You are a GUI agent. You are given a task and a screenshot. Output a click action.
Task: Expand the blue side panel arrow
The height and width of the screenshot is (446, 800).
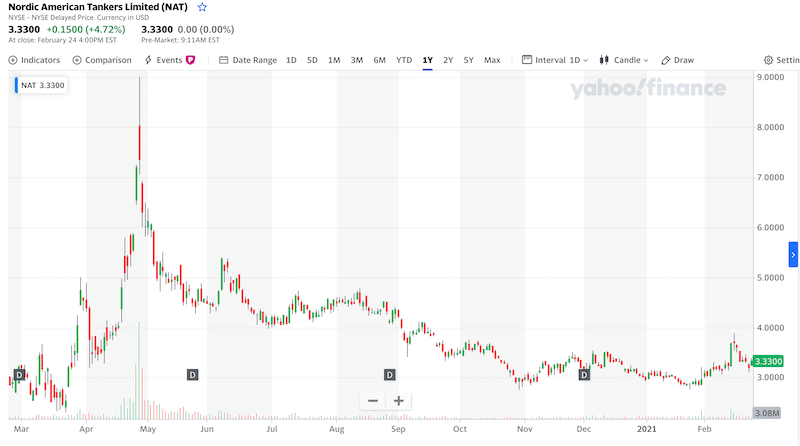click(x=793, y=255)
